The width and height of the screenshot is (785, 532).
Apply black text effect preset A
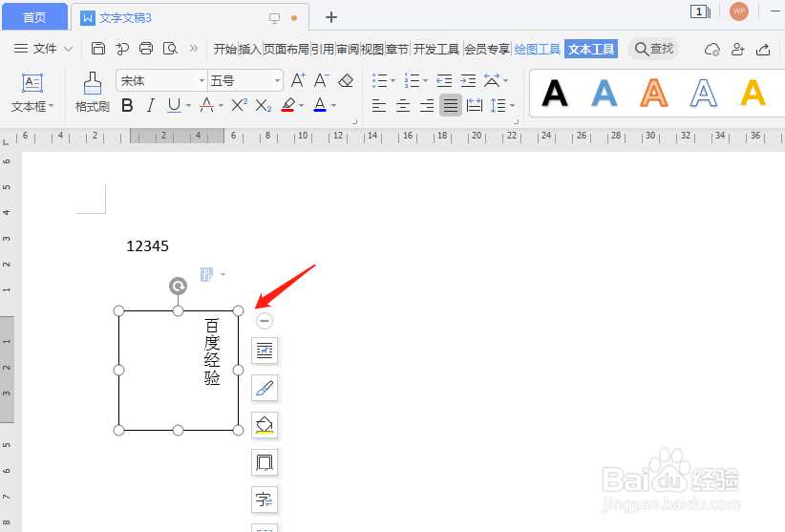(555, 93)
